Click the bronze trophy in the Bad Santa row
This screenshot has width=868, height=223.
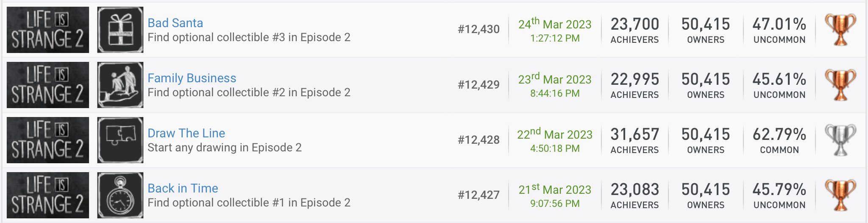[840, 30]
